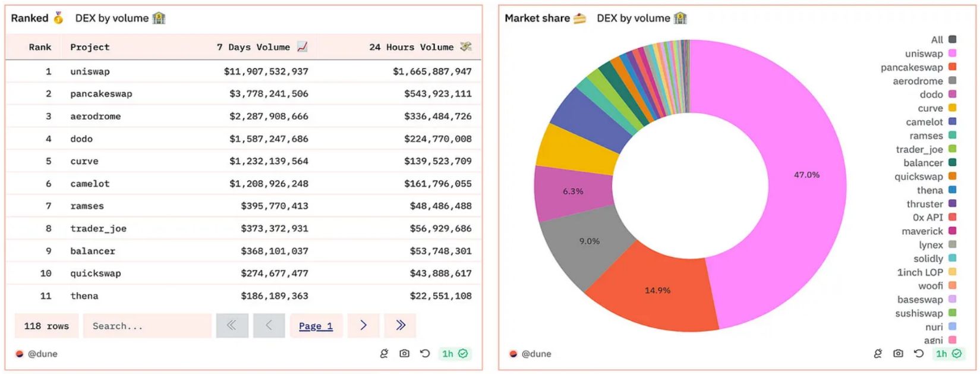Click the plug API icon in the Market share panel
This screenshot has height=374, width=980.
[x=878, y=354]
